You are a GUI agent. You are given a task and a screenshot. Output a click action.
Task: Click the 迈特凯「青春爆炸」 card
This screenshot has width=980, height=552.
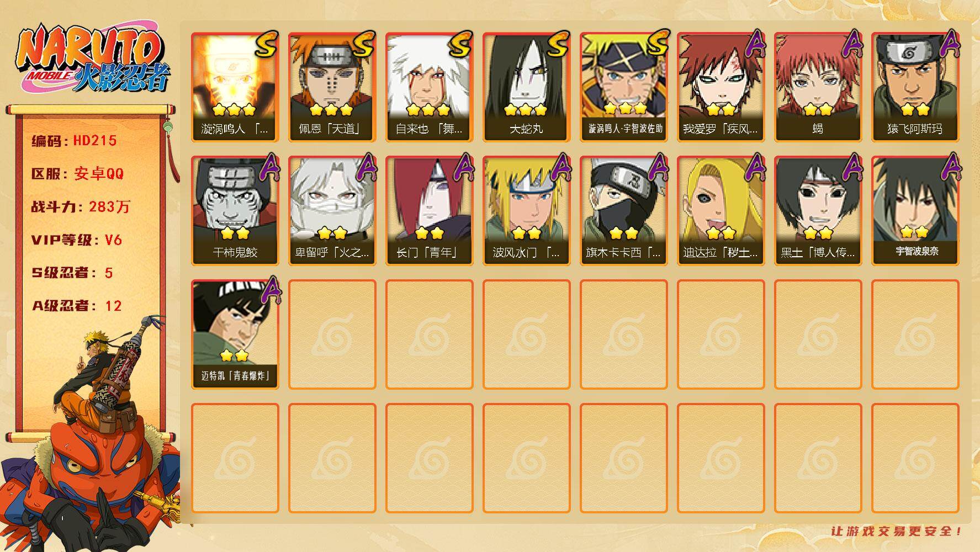pos(235,334)
